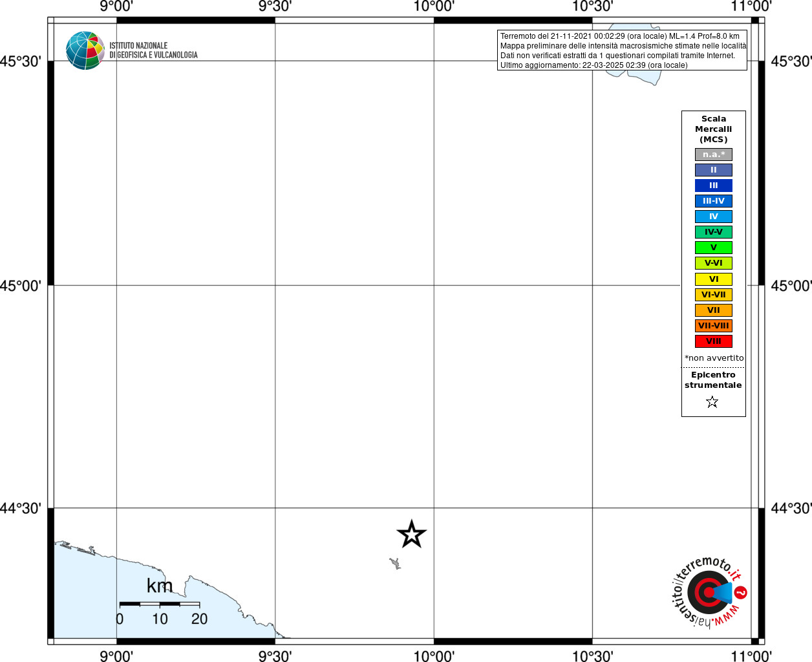Click the top axis label 10°00'

[434, 6]
